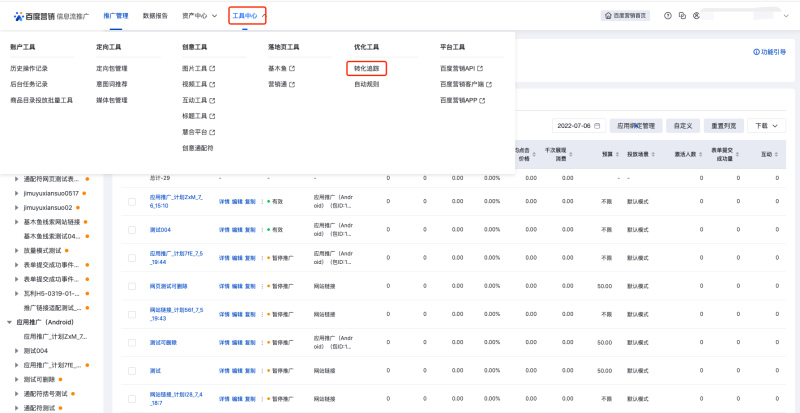Click the external-link icon beside 视频工具
The image size is (800, 413).
coord(212,84)
